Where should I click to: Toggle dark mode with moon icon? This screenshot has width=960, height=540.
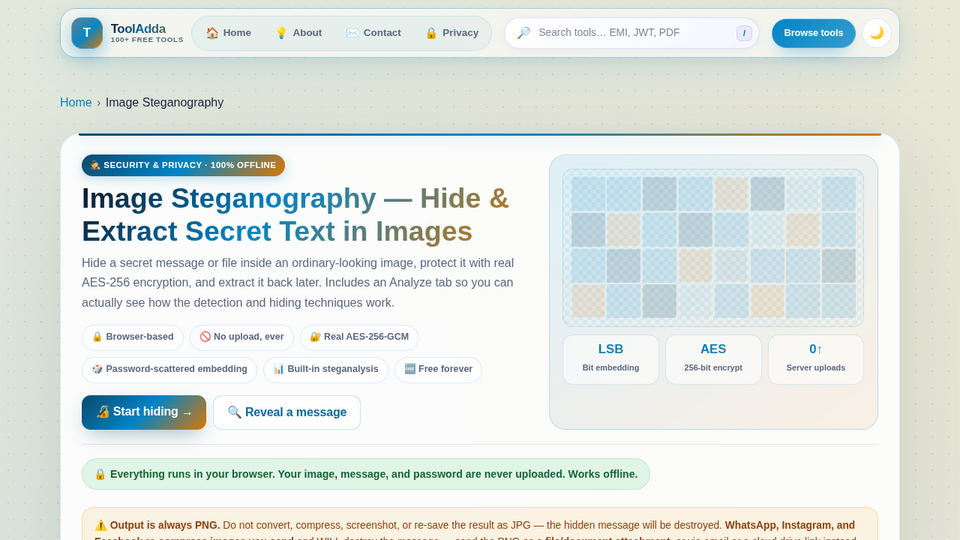tap(877, 33)
